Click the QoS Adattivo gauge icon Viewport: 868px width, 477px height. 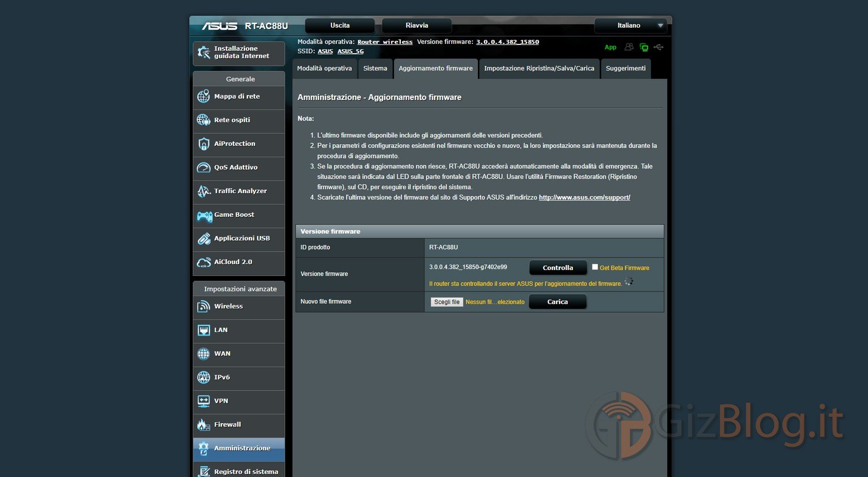click(203, 167)
